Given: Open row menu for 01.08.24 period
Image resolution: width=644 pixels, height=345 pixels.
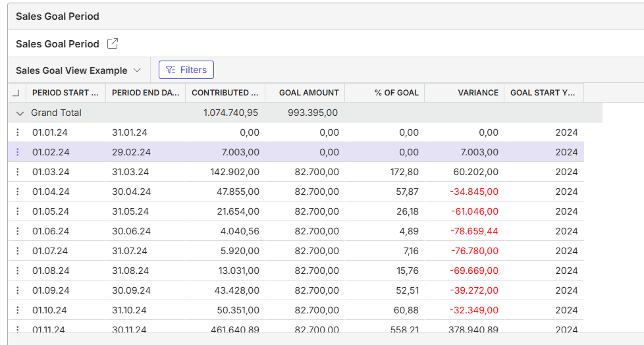Looking at the screenshot, I should [x=17, y=270].
